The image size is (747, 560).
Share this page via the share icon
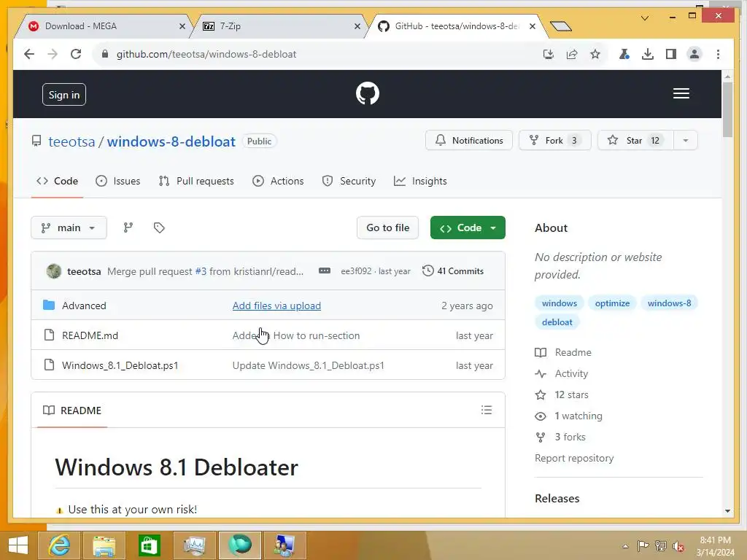[x=572, y=54]
